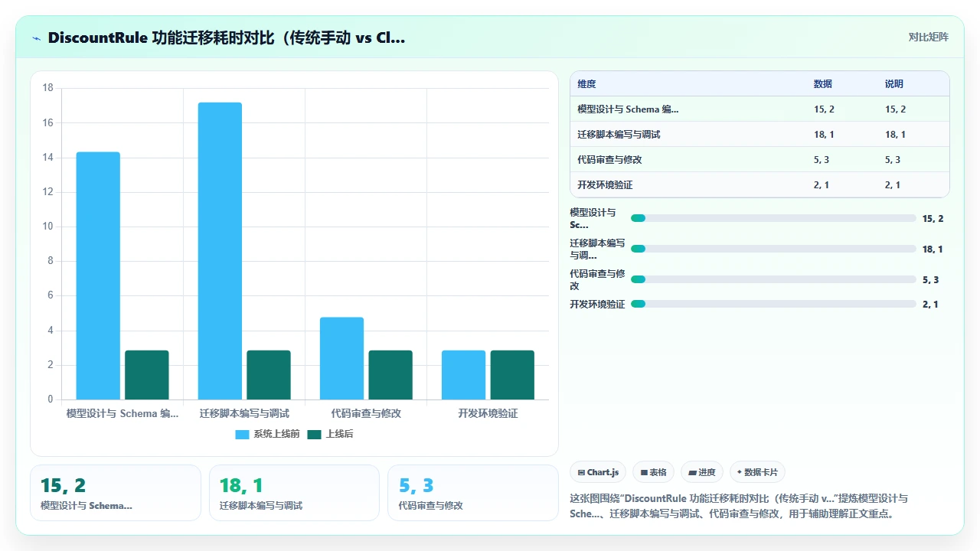
Task: Open the 18, 1 迁移脚本编写与调试 card
Action: (x=294, y=493)
